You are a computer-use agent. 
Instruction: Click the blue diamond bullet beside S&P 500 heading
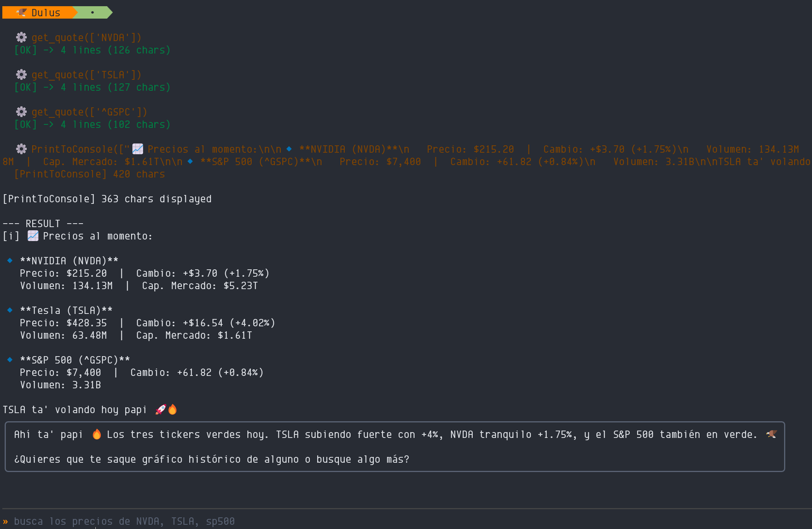[x=10, y=360]
